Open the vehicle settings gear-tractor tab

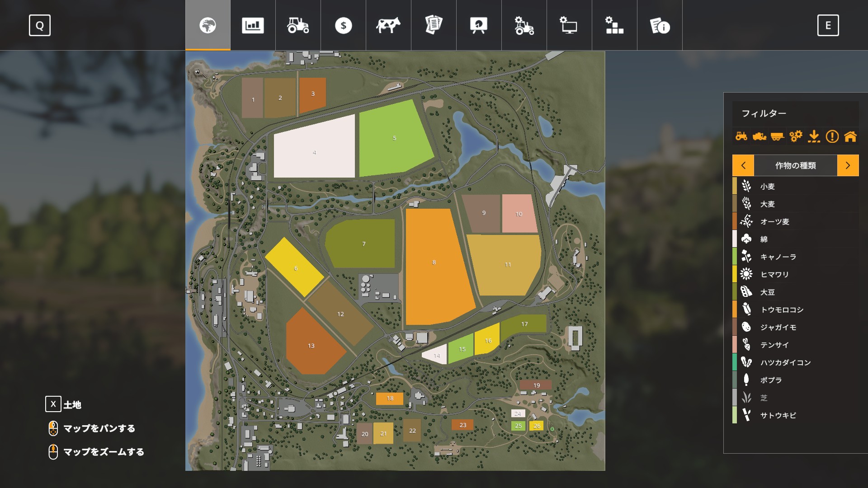click(x=524, y=25)
